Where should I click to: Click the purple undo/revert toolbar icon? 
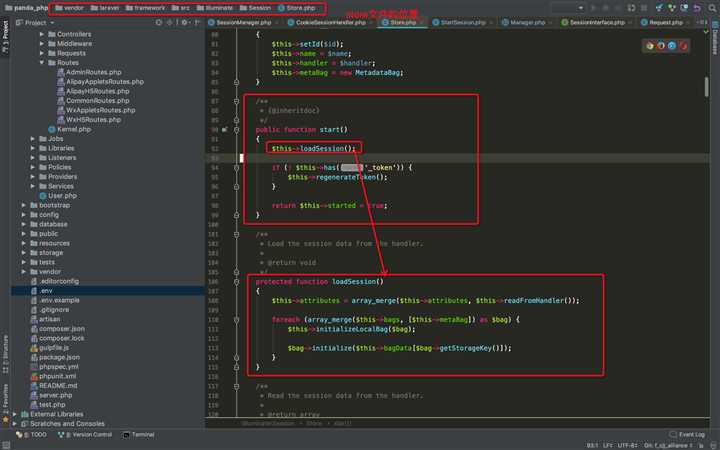point(697,7)
